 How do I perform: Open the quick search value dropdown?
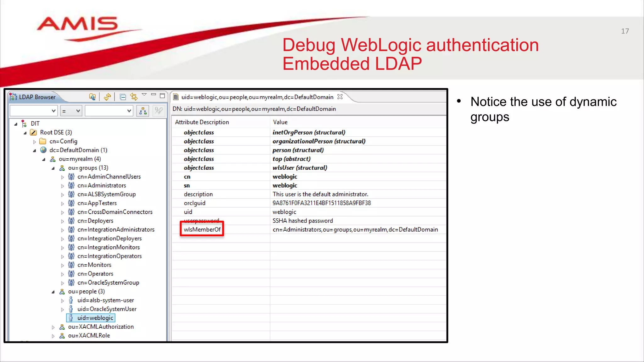109,111
